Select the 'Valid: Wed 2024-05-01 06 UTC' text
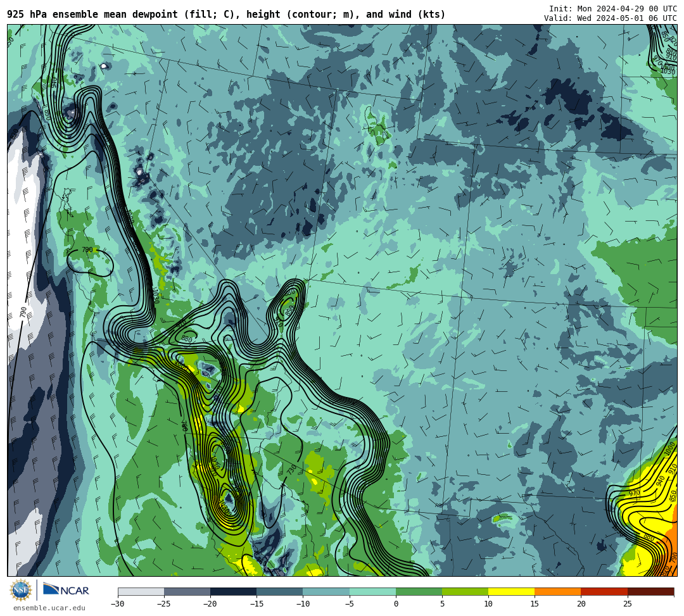The height and width of the screenshot is (616, 684). [611, 18]
